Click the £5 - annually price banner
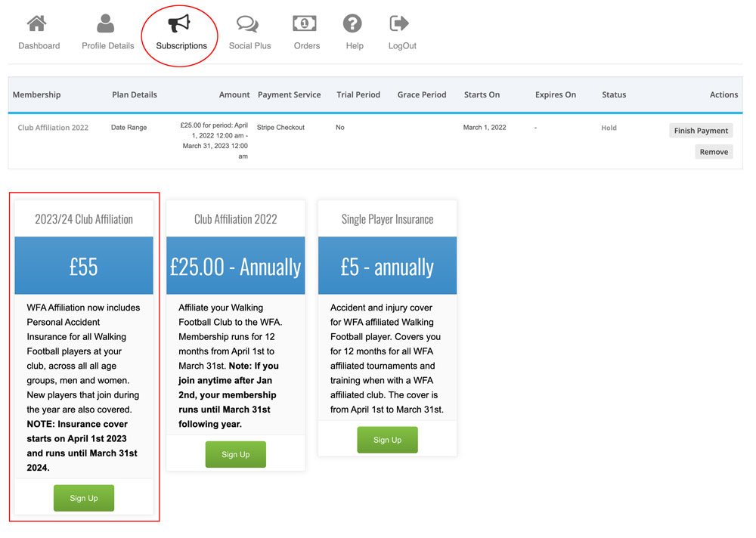This screenshot has width=756, height=538. click(387, 266)
